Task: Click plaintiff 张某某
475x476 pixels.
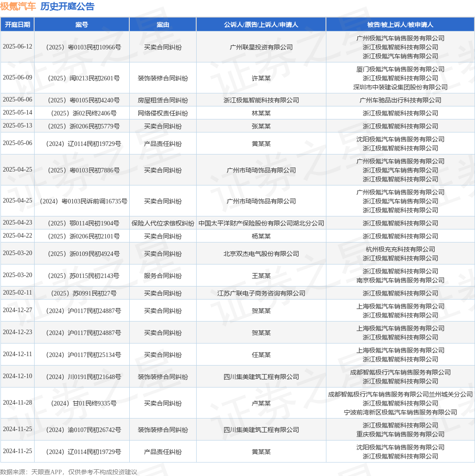Action: click(x=261, y=126)
